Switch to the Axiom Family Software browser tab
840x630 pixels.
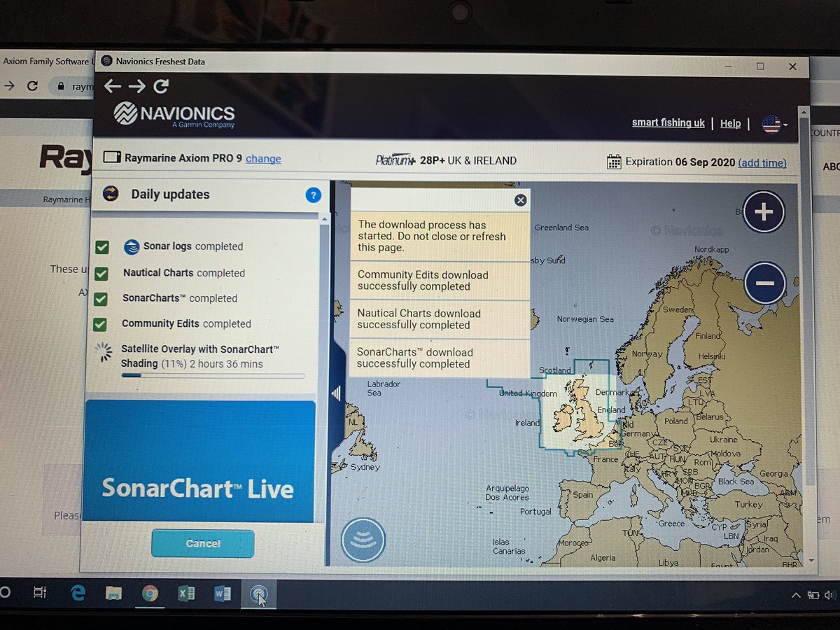(45, 61)
